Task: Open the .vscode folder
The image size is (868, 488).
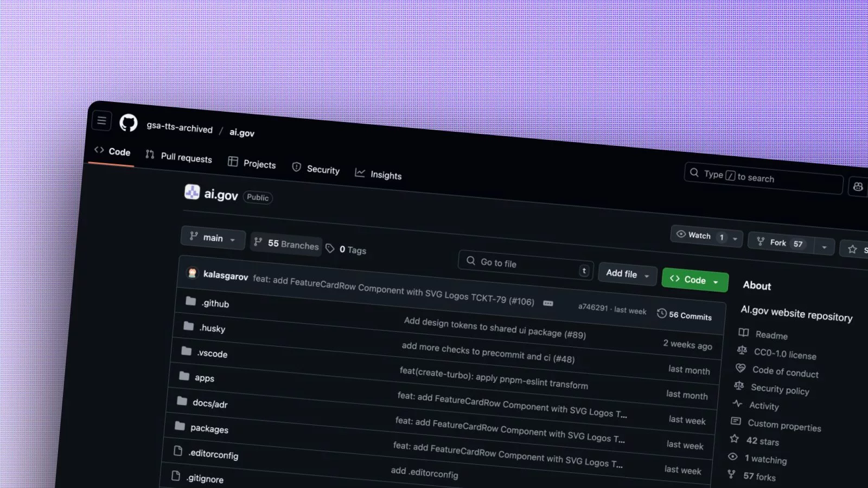Action: pos(212,353)
